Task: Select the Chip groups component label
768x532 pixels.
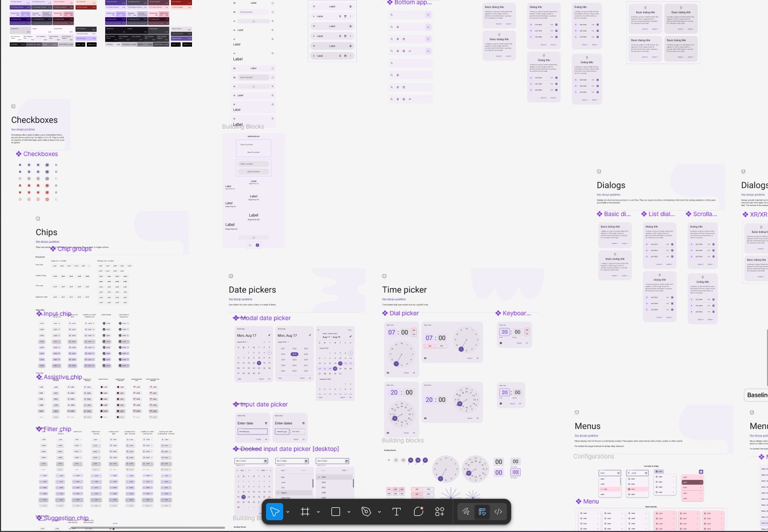Action: coord(74,249)
